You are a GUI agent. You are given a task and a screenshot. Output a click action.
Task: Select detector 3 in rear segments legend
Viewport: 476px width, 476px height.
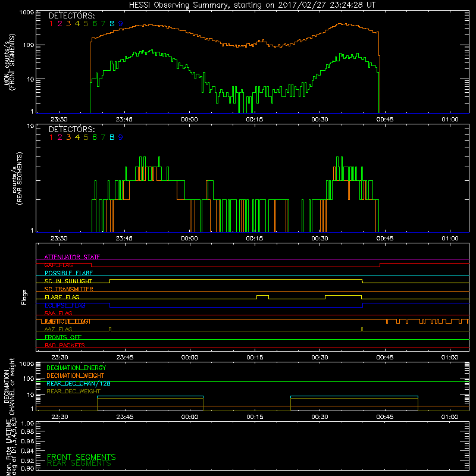(x=68, y=137)
